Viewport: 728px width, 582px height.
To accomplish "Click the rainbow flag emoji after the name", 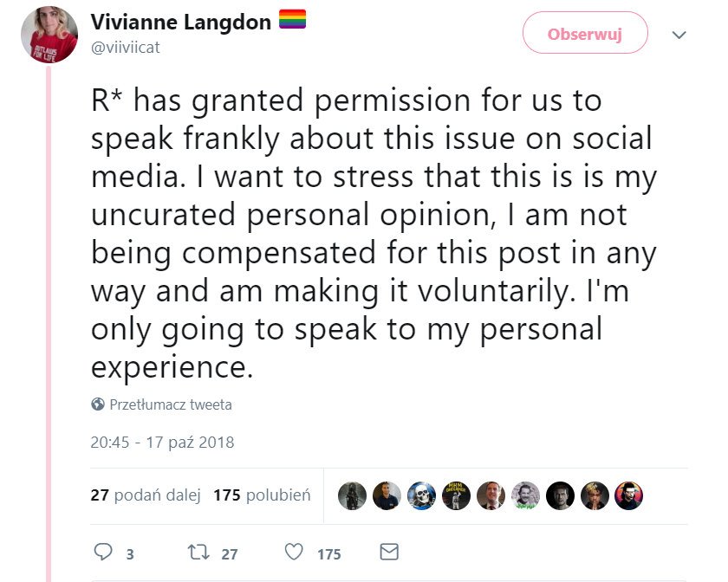I will [x=292, y=22].
